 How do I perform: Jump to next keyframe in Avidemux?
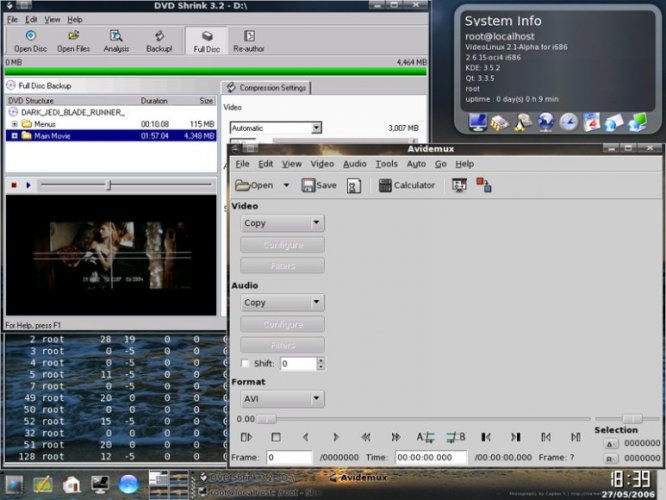click(x=395, y=437)
